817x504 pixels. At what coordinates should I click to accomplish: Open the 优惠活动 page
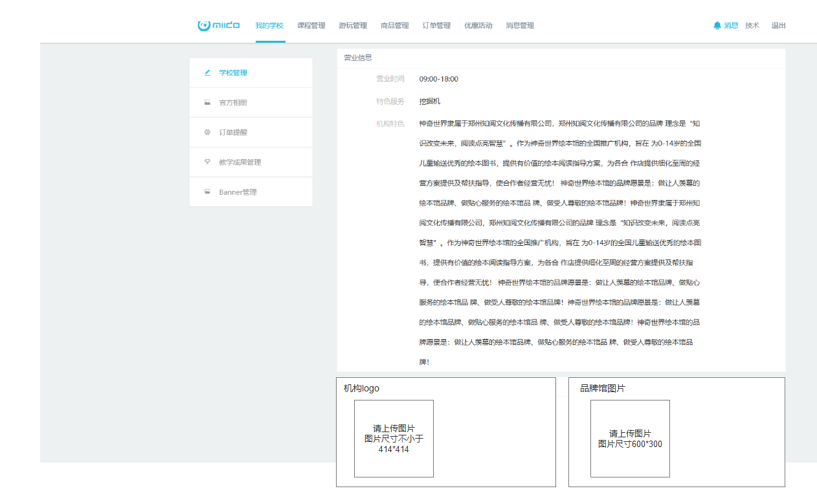point(478,25)
